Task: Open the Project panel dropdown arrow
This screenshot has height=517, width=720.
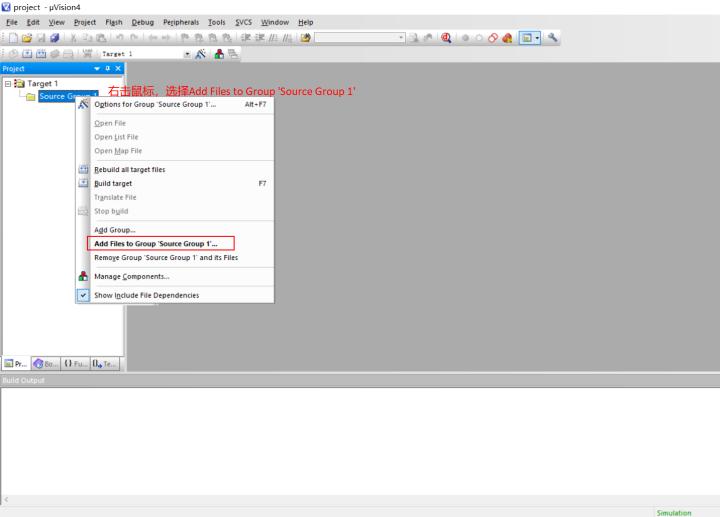Action: [x=97, y=68]
